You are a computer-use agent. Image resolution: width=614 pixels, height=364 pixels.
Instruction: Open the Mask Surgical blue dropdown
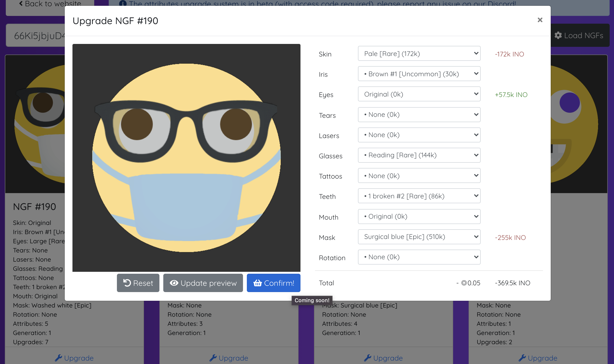(419, 237)
